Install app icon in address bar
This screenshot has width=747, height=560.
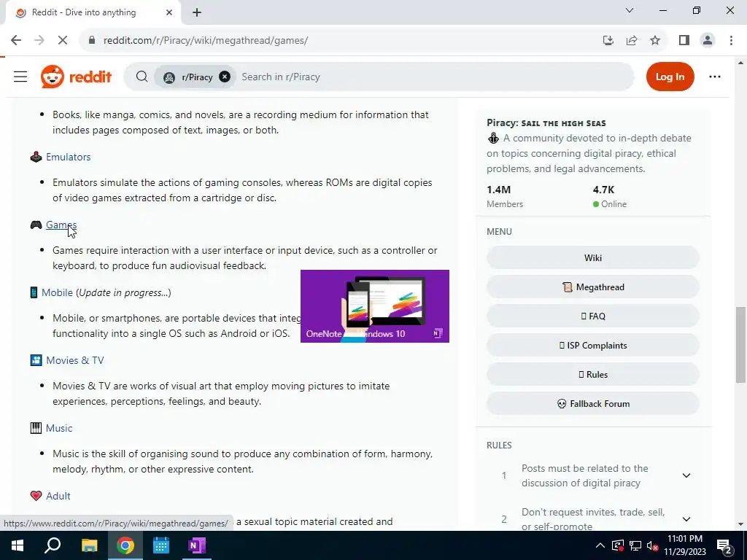click(608, 41)
